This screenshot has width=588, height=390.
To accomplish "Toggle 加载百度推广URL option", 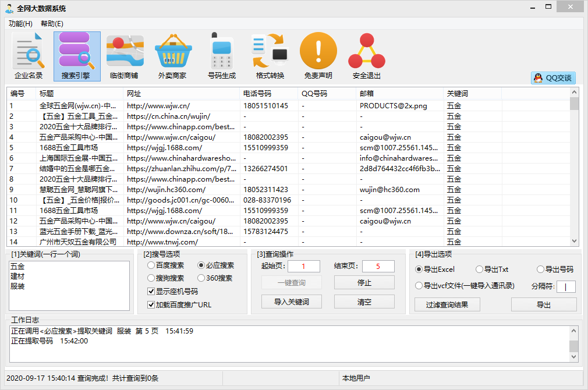I will (150, 304).
